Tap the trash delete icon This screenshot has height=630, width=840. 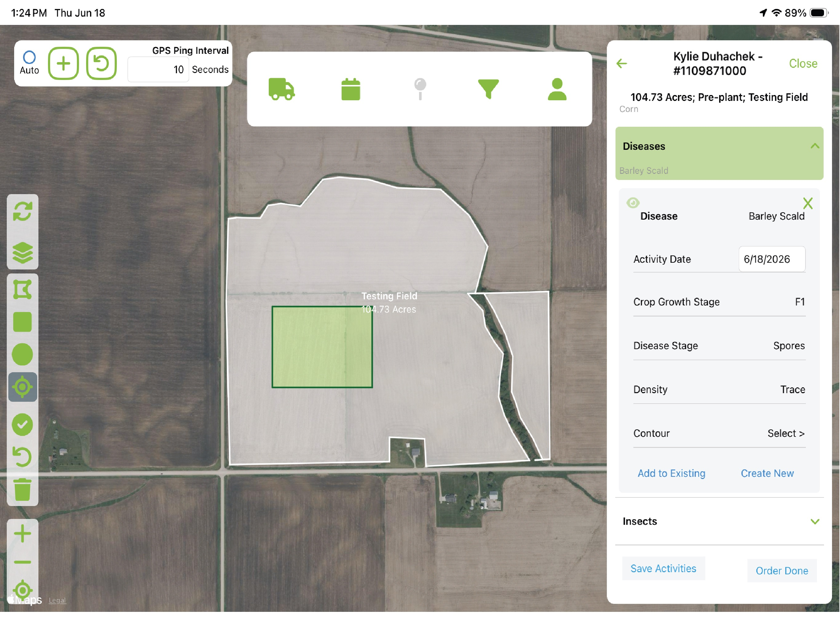point(22,490)
